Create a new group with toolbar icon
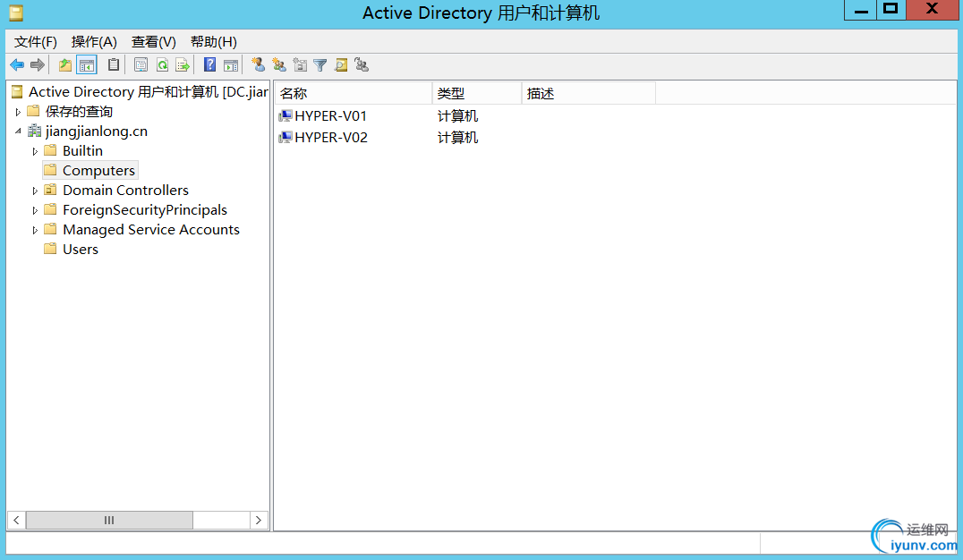The image size is (963, 560). pyautogui.click(x=279, y=64)
